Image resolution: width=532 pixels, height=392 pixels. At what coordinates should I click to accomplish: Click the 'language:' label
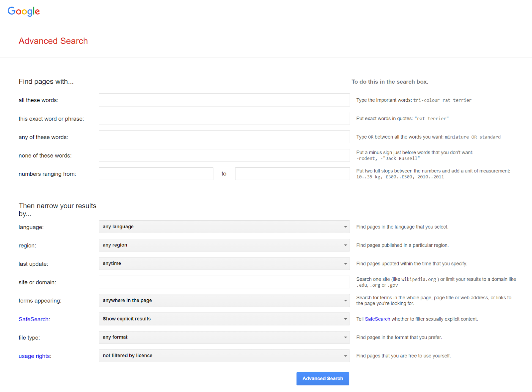coord(31,227)
